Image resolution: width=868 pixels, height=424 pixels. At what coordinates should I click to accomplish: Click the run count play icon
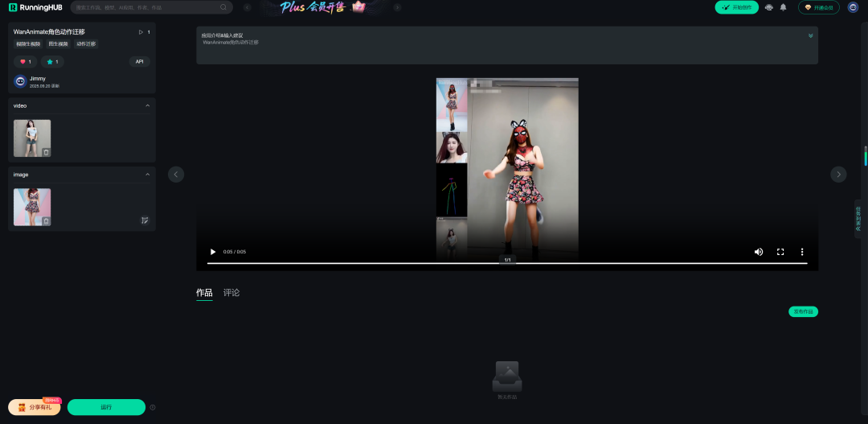pos(141,32)
